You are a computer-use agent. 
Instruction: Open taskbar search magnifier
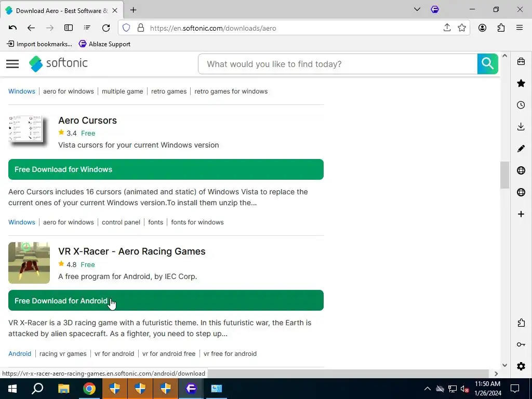coord(37,389)
